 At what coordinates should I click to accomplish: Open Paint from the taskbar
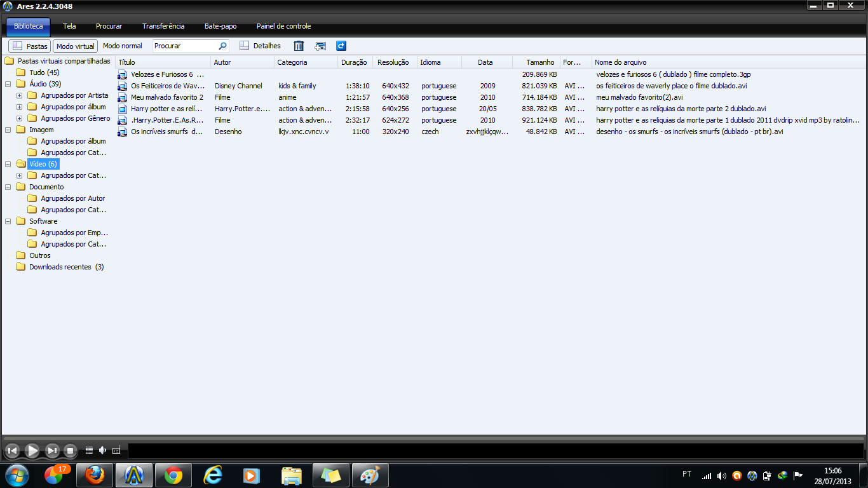click(370, 475)
